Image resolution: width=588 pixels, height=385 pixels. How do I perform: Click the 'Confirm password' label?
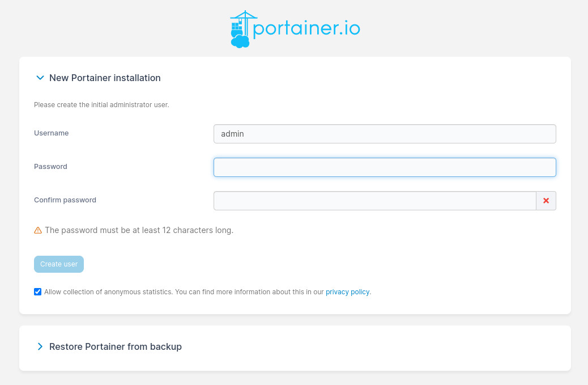click(65, 200)
